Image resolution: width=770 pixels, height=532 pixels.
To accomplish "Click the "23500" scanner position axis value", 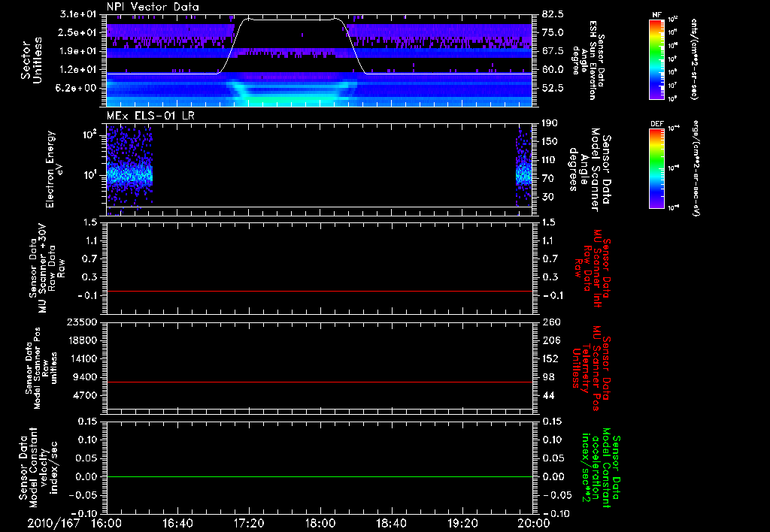I will pos(83,322).
